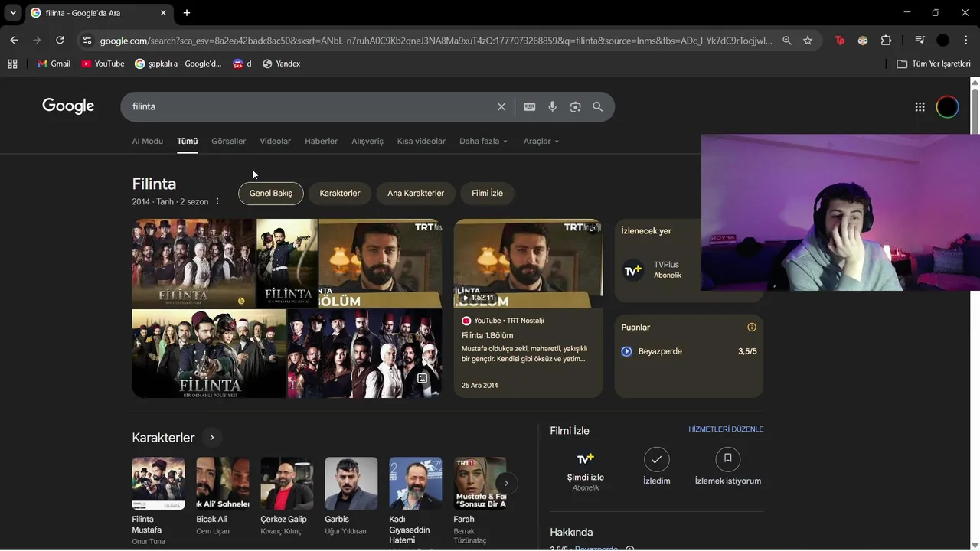The height and width of the screenshot is (551, 980).
Task: Switch to Görseller tab
Action: [228, 141]
